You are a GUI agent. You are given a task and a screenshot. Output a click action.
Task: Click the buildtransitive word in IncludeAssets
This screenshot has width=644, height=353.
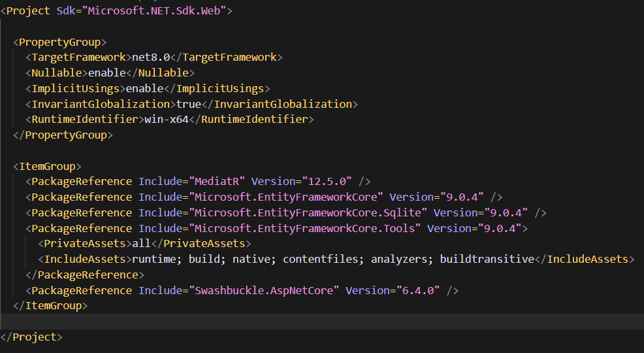coord(487,259)
